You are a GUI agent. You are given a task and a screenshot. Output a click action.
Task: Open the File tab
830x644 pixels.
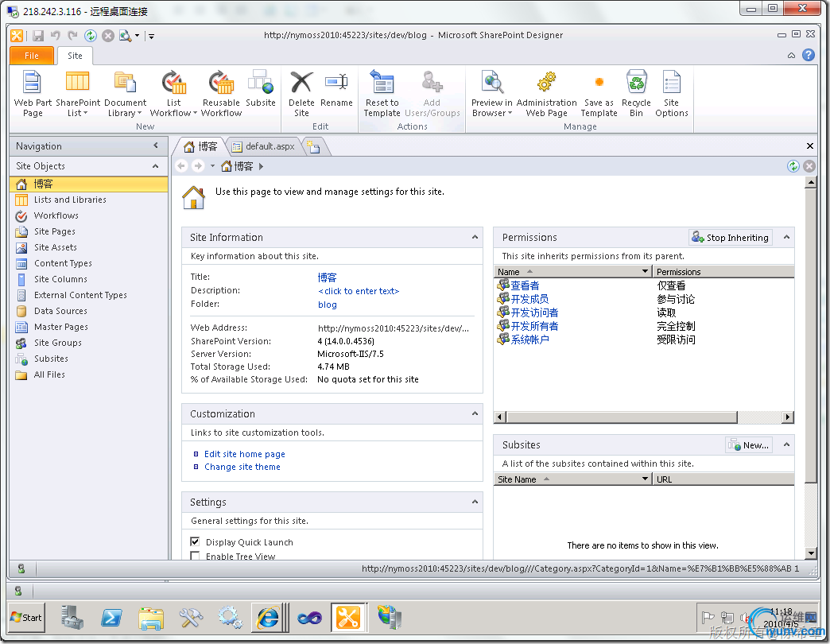(32, 56)
